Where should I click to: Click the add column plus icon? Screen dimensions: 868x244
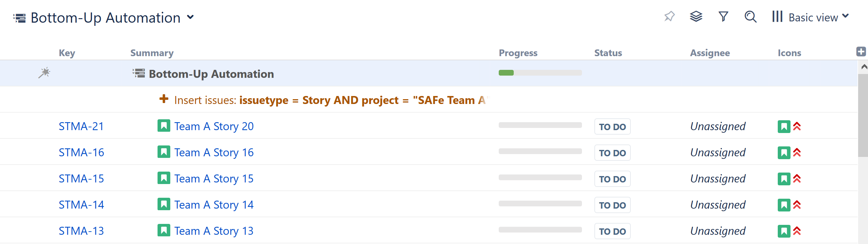pyautogui.click(x=861, y=52)
